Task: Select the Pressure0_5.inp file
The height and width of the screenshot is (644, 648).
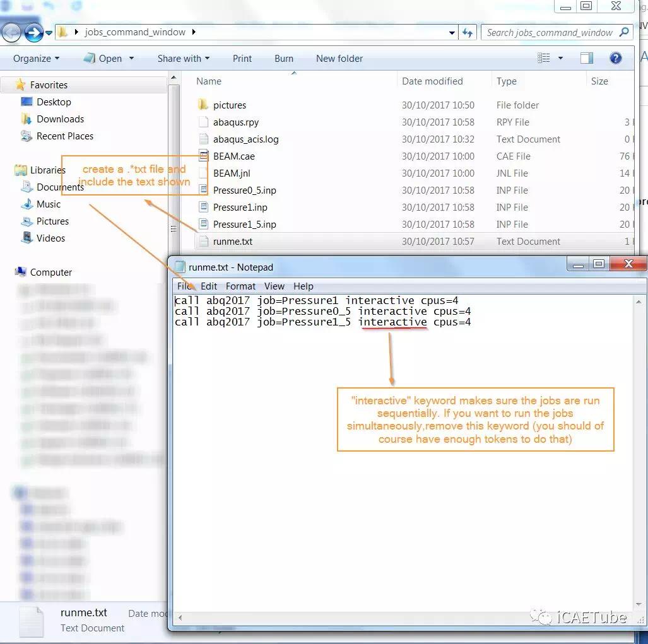Action: [244, 190]
